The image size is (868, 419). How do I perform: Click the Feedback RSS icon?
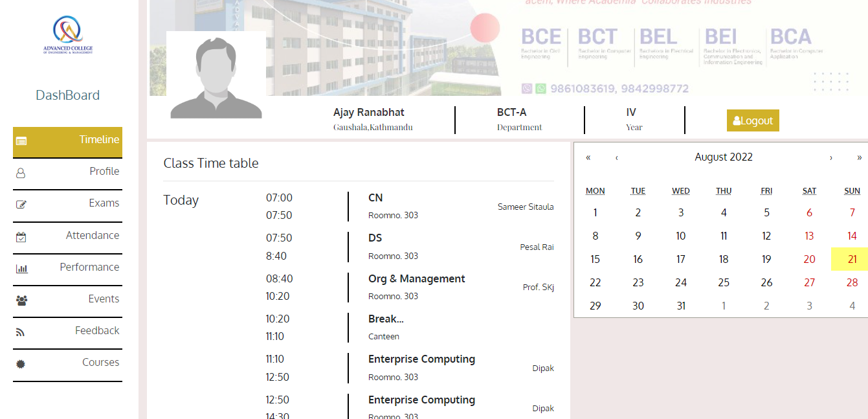click(x=21, y=332)
